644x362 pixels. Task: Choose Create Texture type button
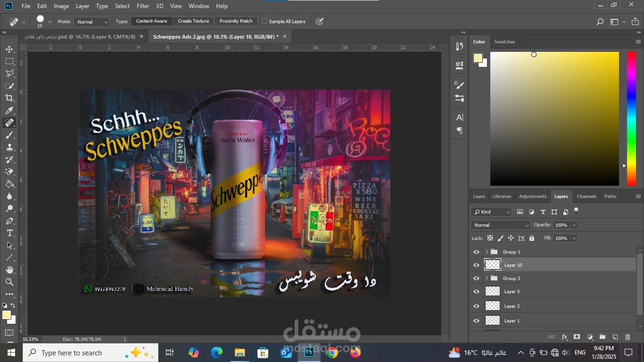[193, 21]
